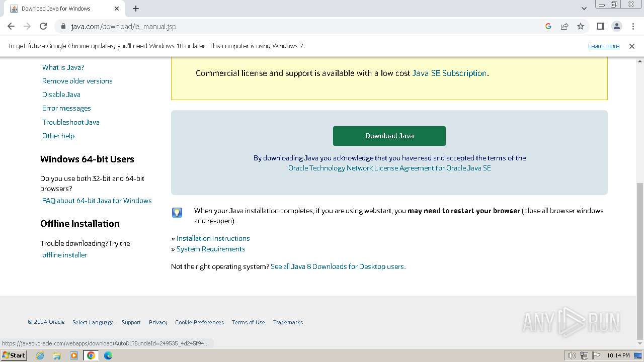Open the Java SE Subscription link

pos(449,73)
